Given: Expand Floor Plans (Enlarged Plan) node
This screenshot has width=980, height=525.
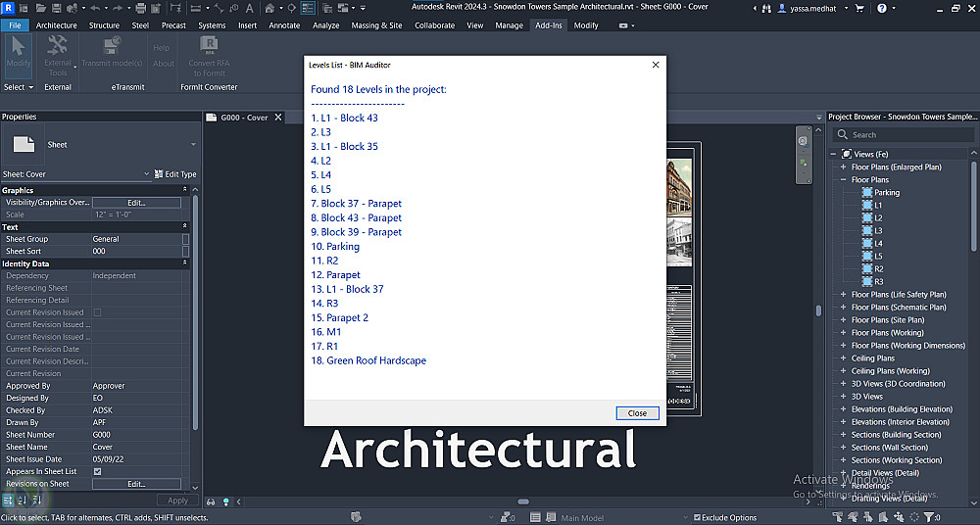Looking at the screenshot, I should [x=843, y=167].
